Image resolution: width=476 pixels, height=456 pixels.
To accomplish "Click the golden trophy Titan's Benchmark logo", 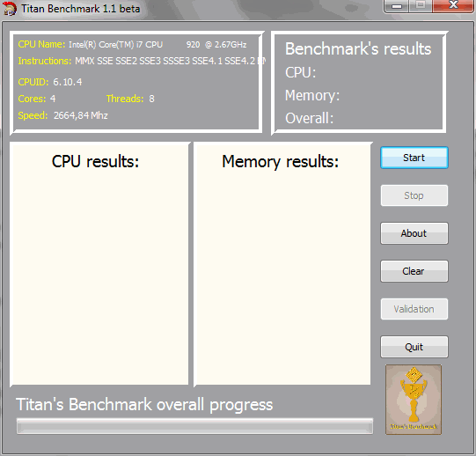I will 414,400.
